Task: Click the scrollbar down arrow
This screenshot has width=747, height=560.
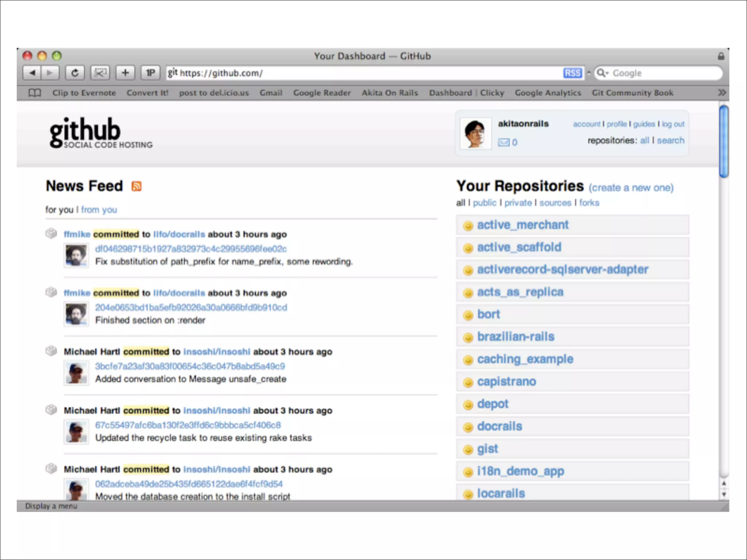Action: click(724, 494)
